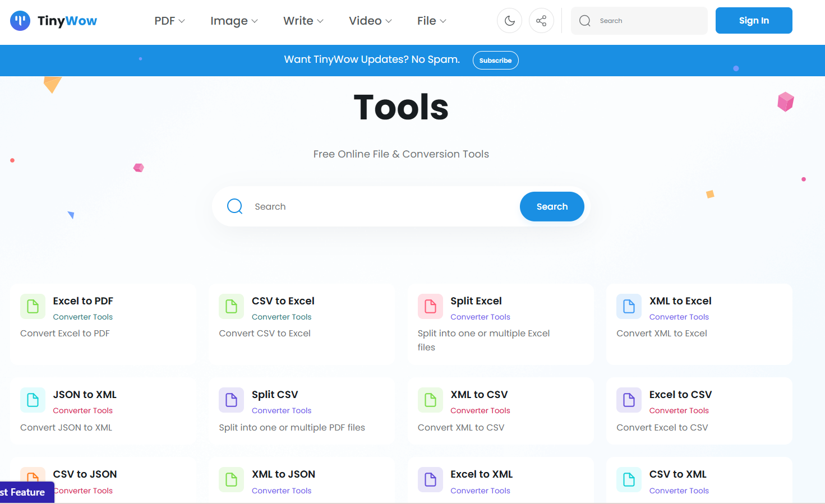Image resolution: width=825 pixels, height=504 pixels.
Task: Open the Write menu label
Action: [298, 21]
